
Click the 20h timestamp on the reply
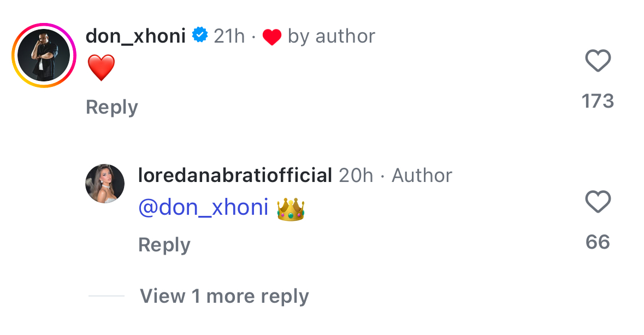coord(356,175)
